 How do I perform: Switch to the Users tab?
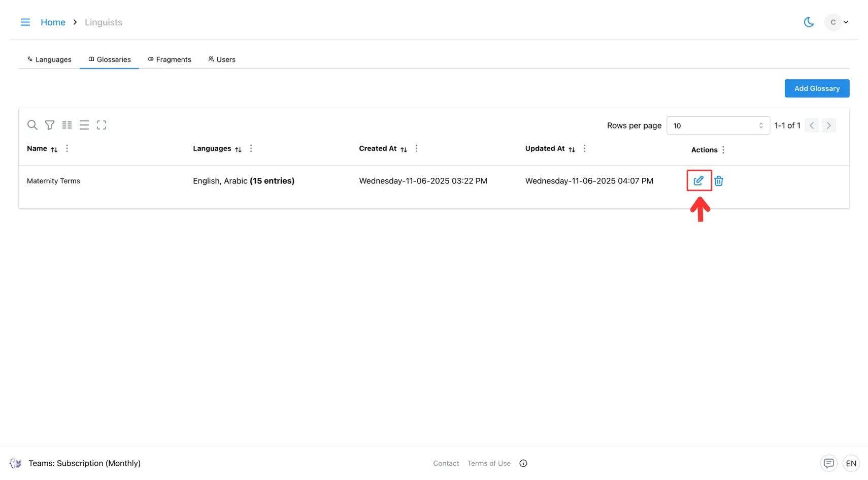pos(222,59)
